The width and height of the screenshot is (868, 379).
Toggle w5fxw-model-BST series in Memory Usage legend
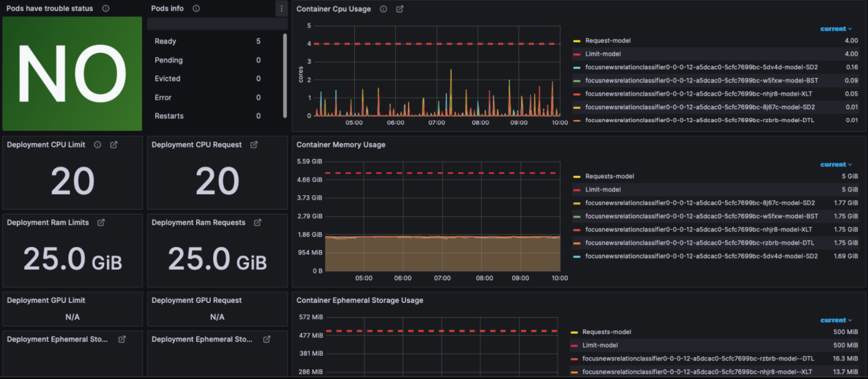[701, 216]
